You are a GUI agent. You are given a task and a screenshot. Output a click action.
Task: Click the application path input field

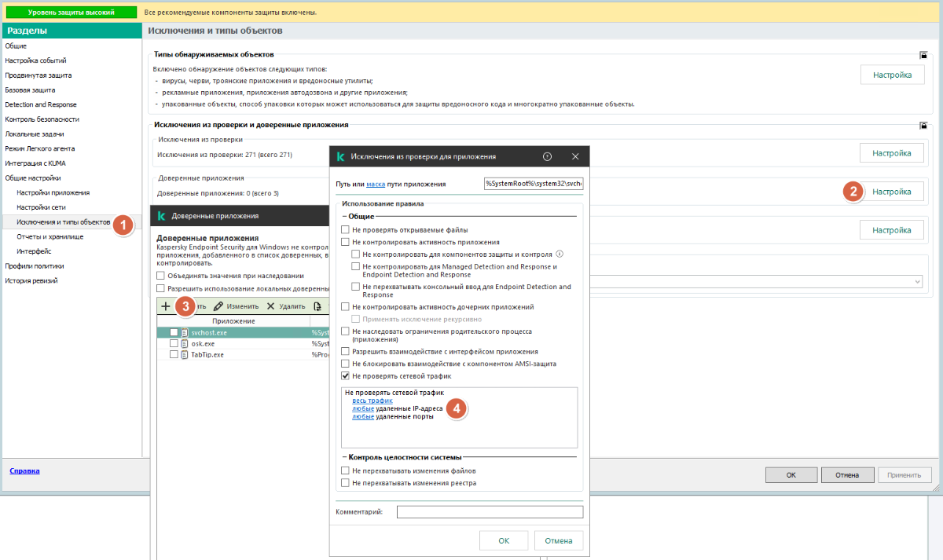(x=534, y=184)
